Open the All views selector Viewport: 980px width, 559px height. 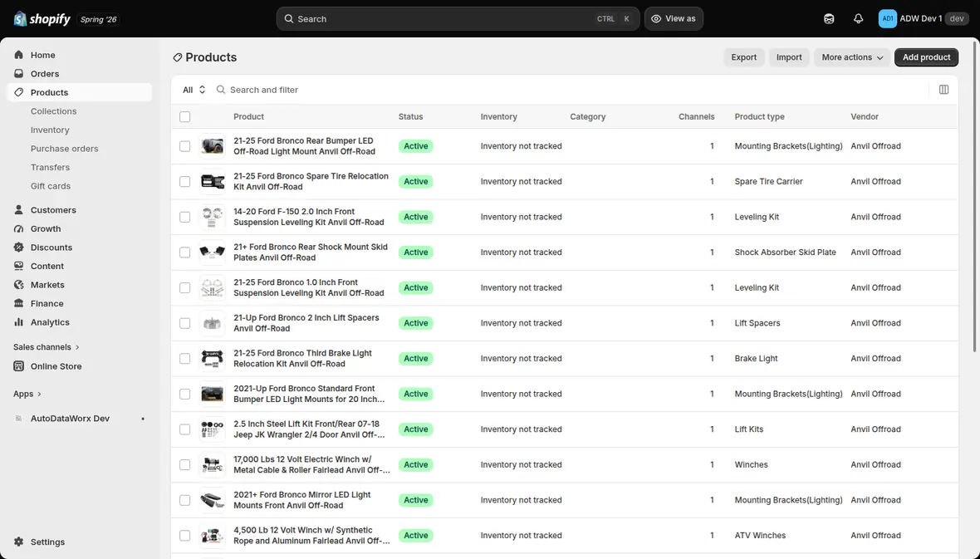click(x=194, y=90)
